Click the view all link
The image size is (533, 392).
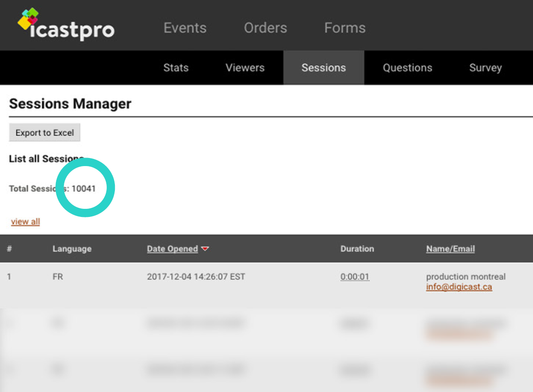point(26,221)
